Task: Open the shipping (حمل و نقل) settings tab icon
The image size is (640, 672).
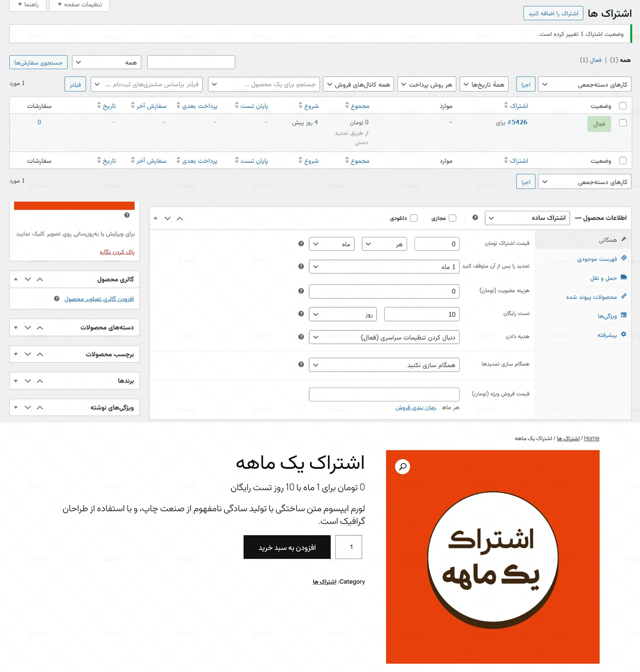Action: click(624, 278)
